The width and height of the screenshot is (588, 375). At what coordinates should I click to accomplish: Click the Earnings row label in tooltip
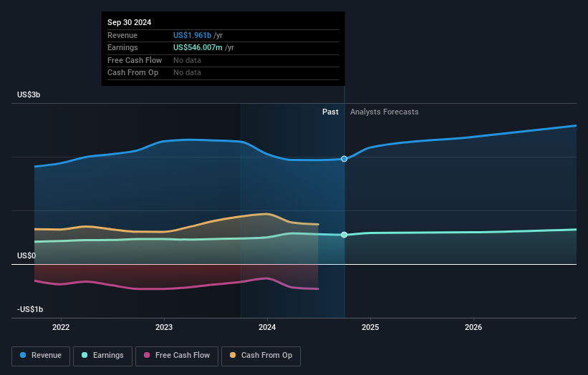[x=122, y=47]
